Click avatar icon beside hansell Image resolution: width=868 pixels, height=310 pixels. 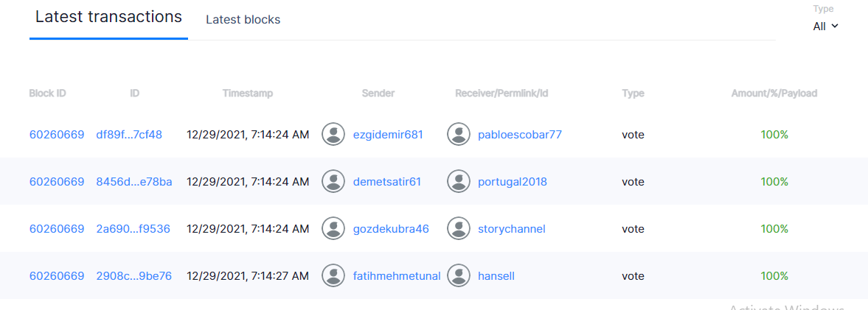point(459,275)
